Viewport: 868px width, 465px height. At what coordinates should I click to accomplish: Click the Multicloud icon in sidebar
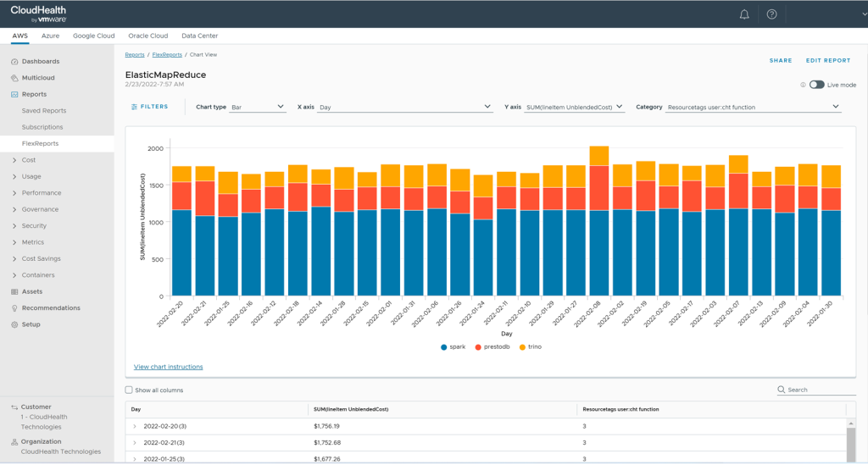click(14, 78)
